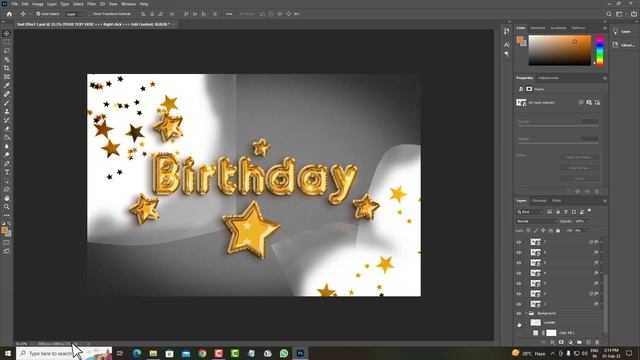The image size is (640, 360).
Task: Switch to the Channels tab
Action: pyautogui.click(x=539, y=201)
